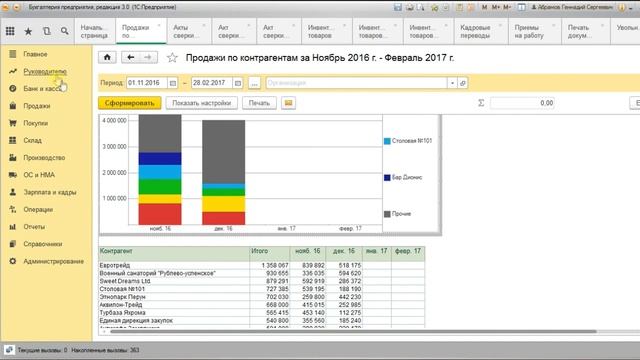Click the M memory button in the title bar
The image size is (640, 360).
[x=484, y=7]
